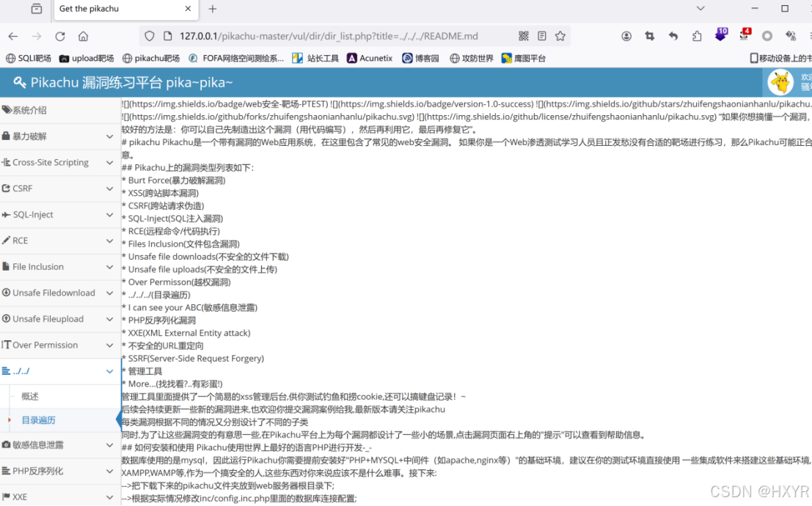Click the plane icon beside SQL-Inject

click(x=6, y=214)
